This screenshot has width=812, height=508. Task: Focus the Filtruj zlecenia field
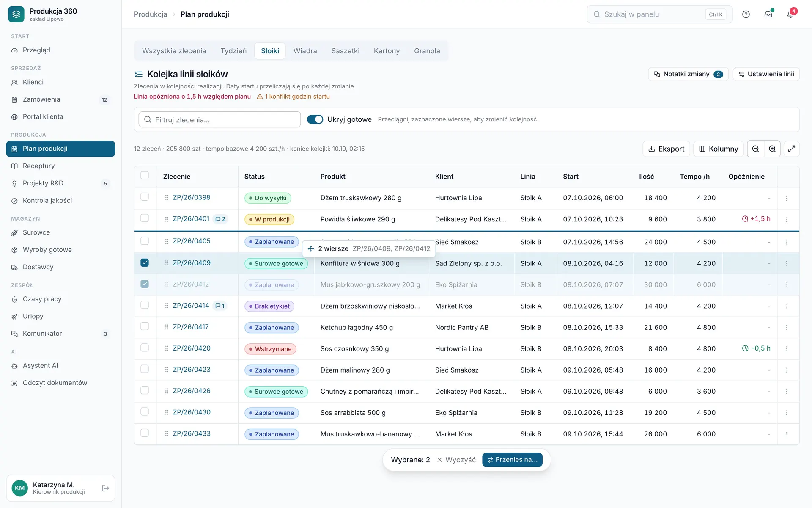pyautogui.click(x=219, y=119)
